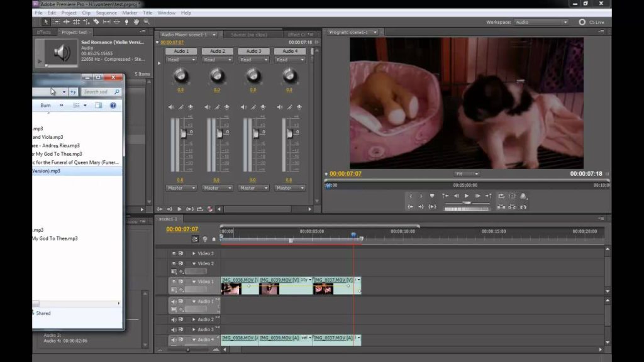Enable record on Audio 3 mixer track
This screenshot has width=644, height=362.
click(x=263, y=107)
